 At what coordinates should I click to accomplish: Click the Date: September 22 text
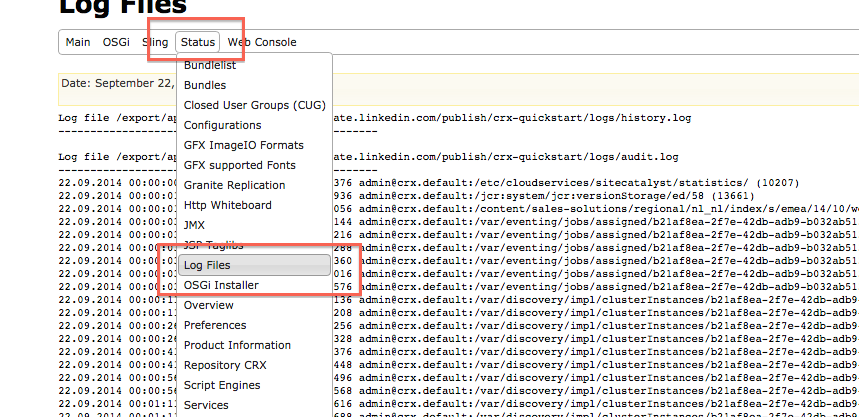click(x=118, y=83)
